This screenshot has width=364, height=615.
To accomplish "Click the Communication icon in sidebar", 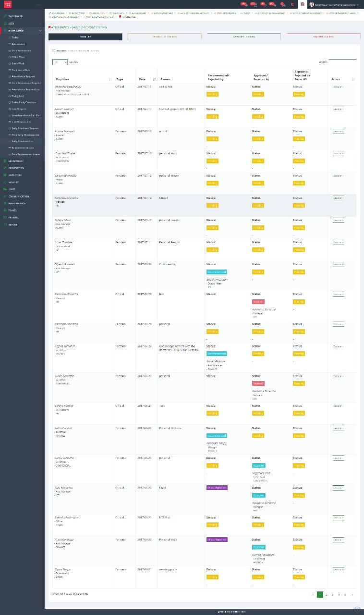I will [5, 197].
